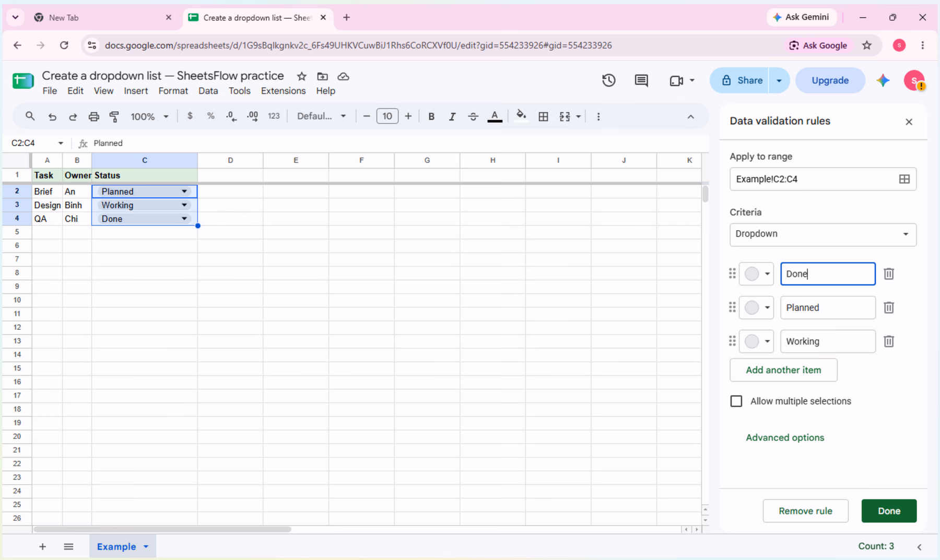Open the Extensions menu
This screenshot has height=560, width=940.
point(283,91)
